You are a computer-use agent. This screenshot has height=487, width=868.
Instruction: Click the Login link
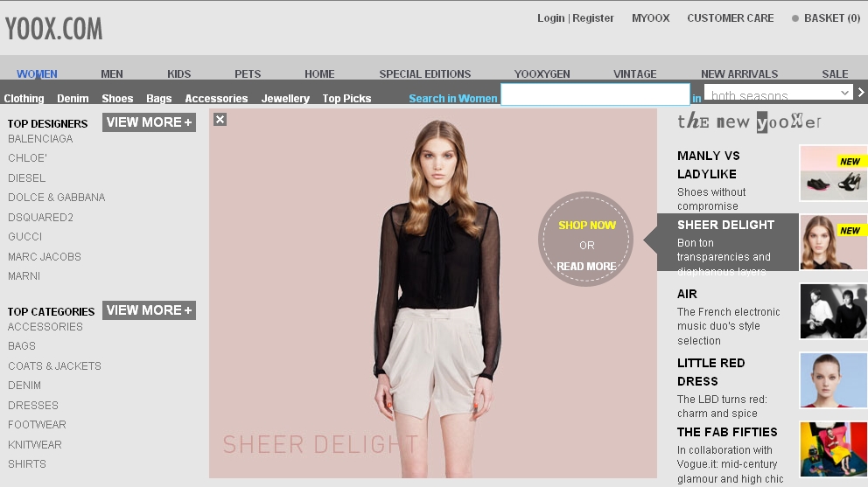(x=550, y=18)
